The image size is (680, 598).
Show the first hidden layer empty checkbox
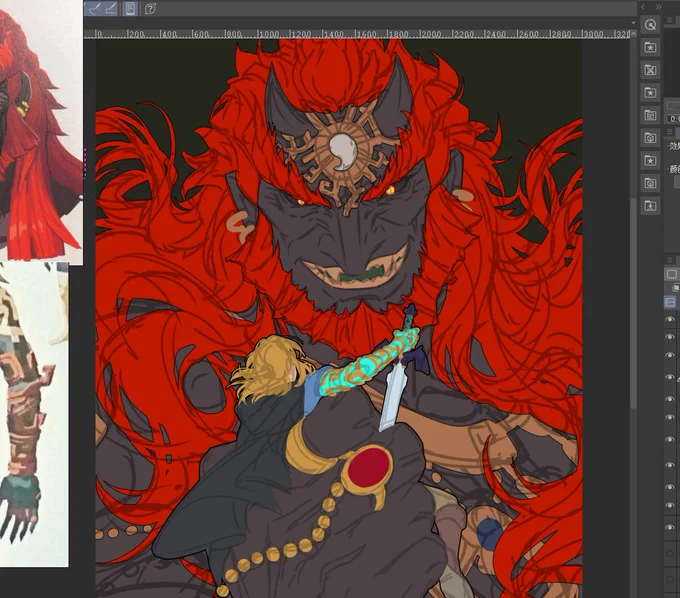pyautogui.click(x=670, y=554)
